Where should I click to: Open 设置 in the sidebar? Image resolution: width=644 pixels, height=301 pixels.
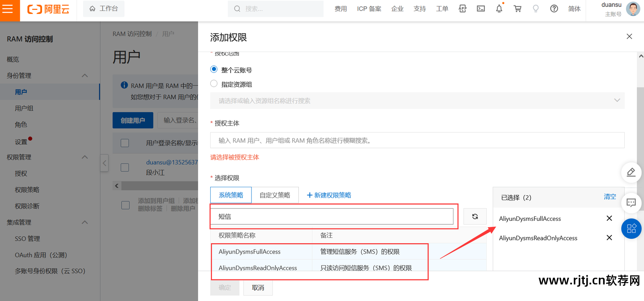point(21,142)
